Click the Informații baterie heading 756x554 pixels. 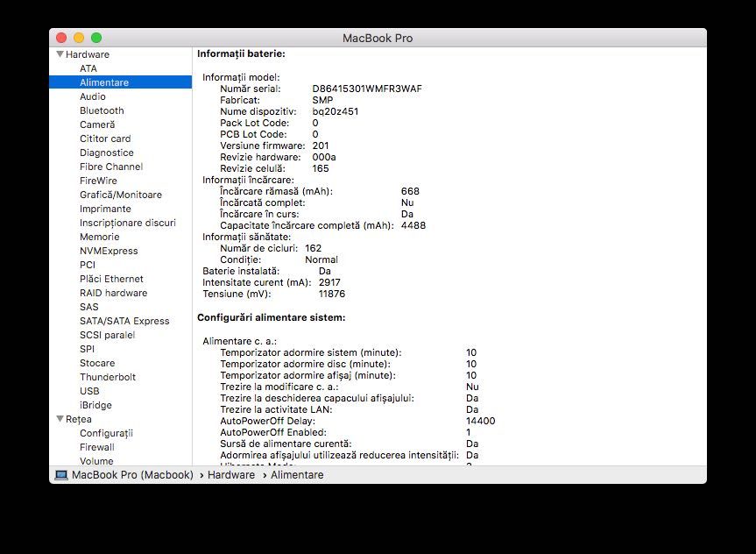tap(241, 54)
